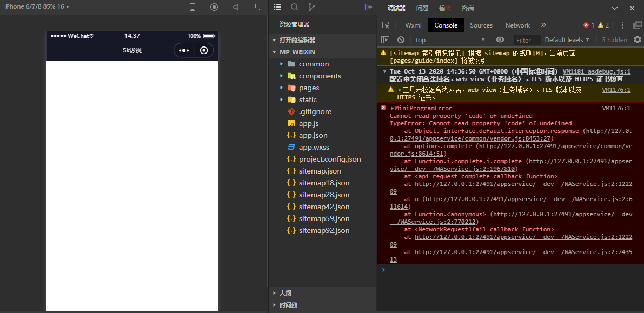Open the file list icon in editor sidebar
The height and width of the screenshot is (313, 644).
277,7
